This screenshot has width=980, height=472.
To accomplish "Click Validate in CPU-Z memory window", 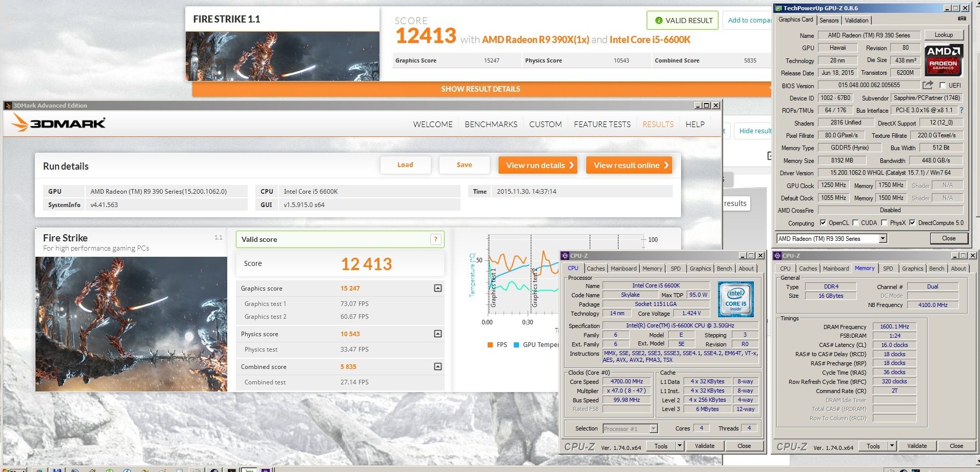I will point(916,446).
